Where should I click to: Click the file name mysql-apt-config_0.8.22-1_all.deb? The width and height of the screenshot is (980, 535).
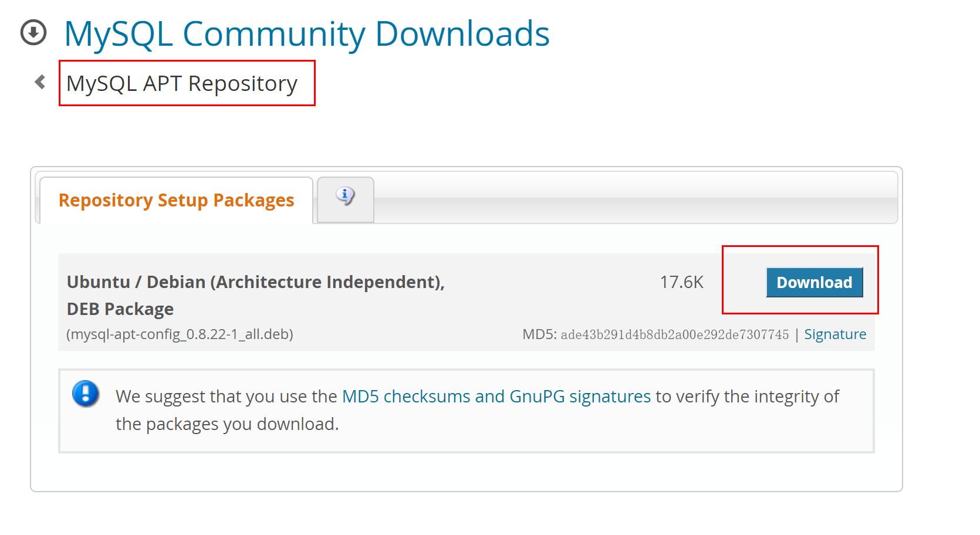click(x=180, y=334)
